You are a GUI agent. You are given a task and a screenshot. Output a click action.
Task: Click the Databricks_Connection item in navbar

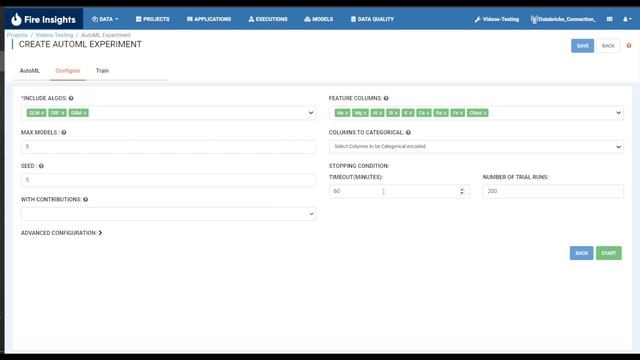point(563,19)
